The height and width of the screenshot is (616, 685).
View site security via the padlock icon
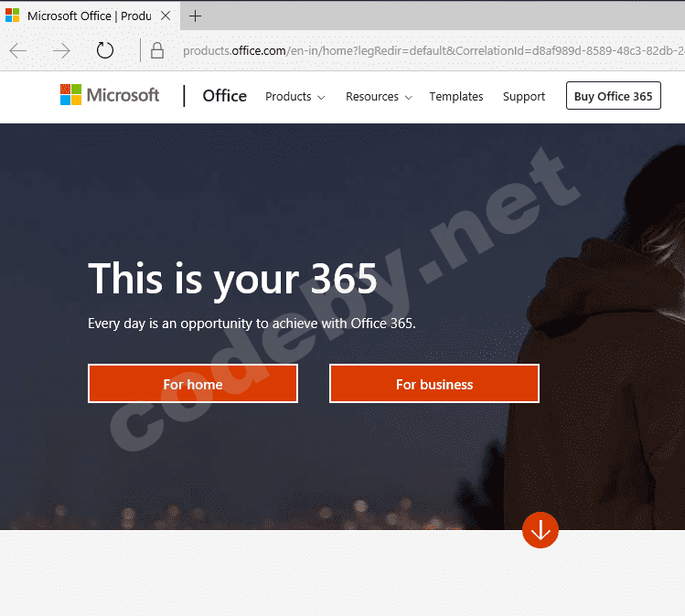(x=157, y=50)
